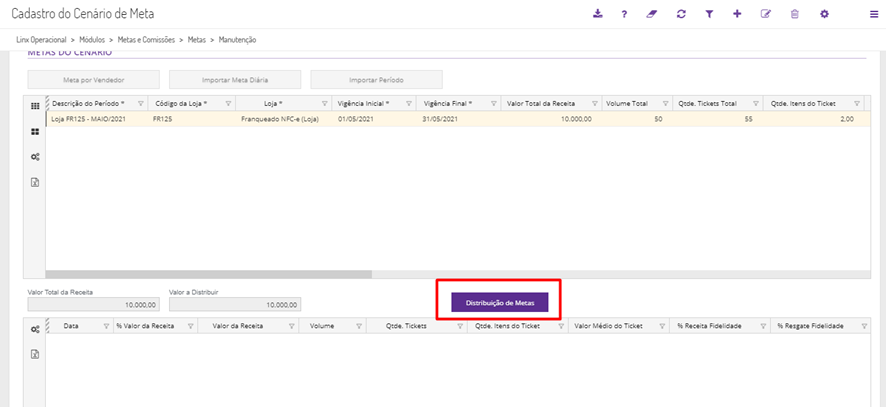Open filter for lower Volume column

[x=359, y=326]
